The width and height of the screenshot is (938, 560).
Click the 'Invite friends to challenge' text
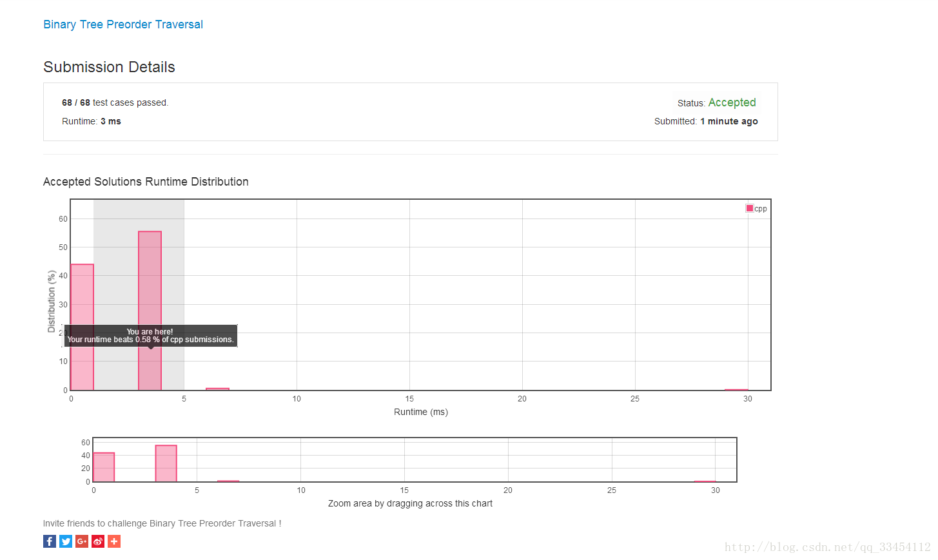(162, 523)
